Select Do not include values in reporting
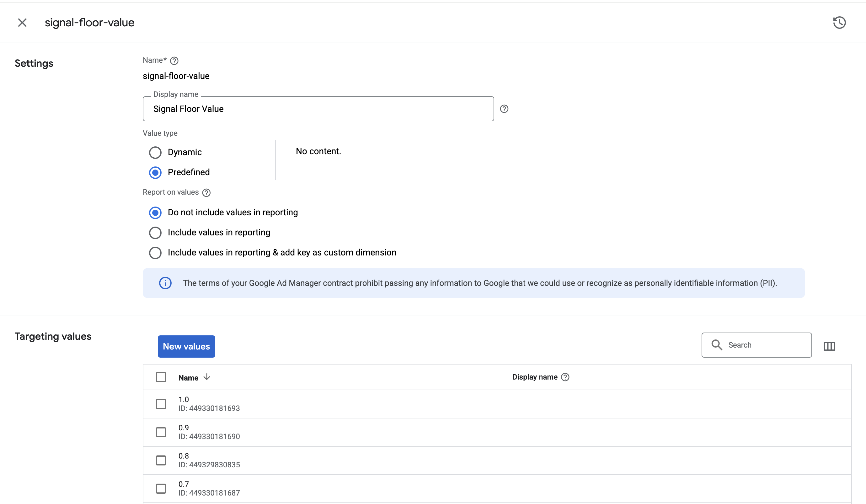 coord(155,213)
